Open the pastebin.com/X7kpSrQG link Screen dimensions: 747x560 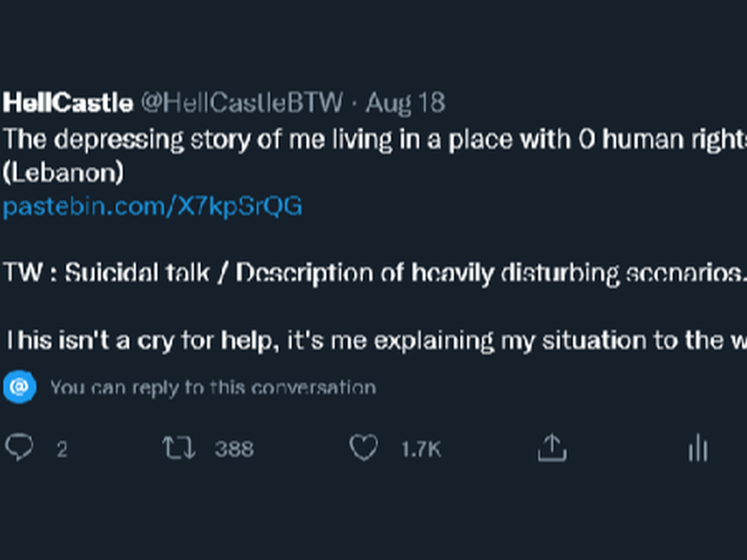153,206
